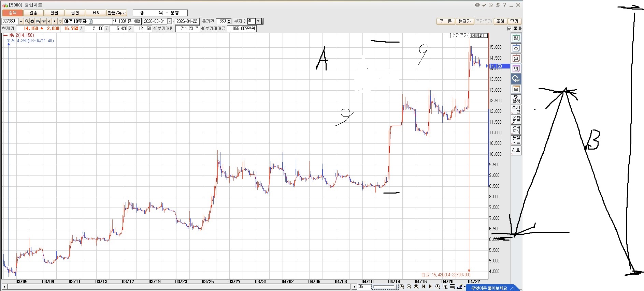Click the zoom out magnifier icon
Image resolution: width=644 pixels, height=291 pixels.
[409, 287]
